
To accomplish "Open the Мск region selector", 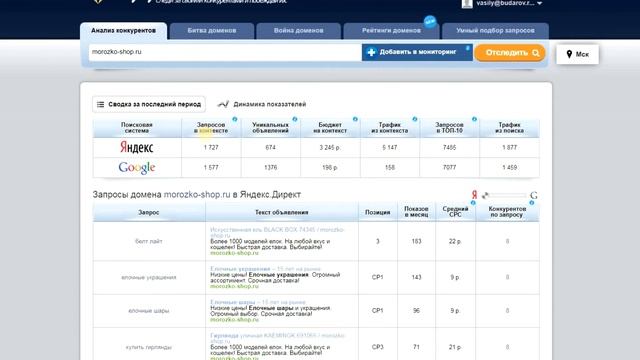I will (x=578, y=54).
